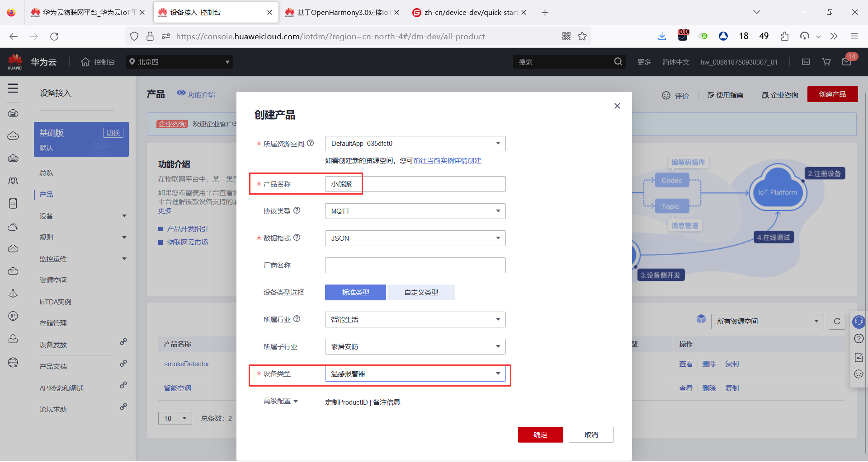Click the 前往当前实例详情创建 link
Image resolution: width=868 pixels, height=462 pixels.
[x=447, y=161]
